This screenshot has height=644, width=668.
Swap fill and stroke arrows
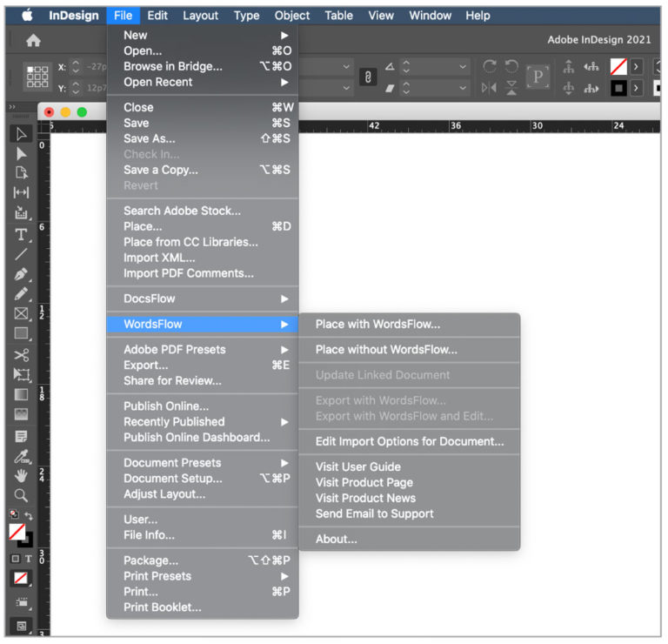(29, 516)
